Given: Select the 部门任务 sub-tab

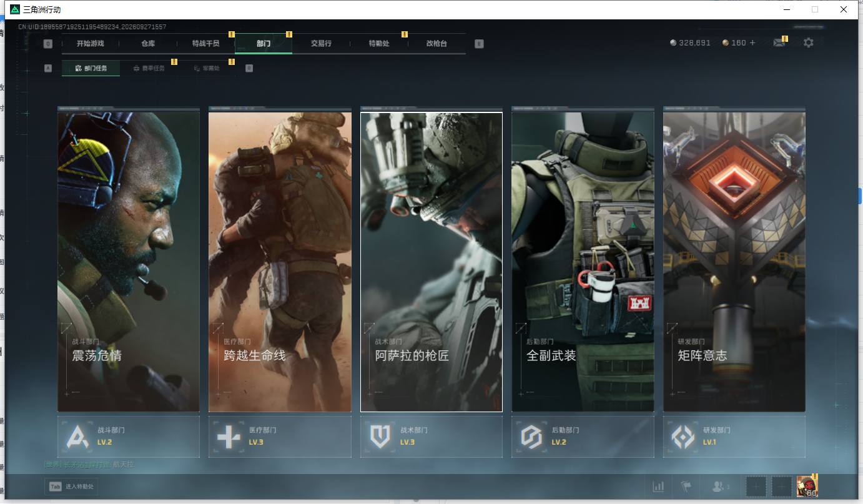Looking at the screenshot, I should (x=91, y=68).
